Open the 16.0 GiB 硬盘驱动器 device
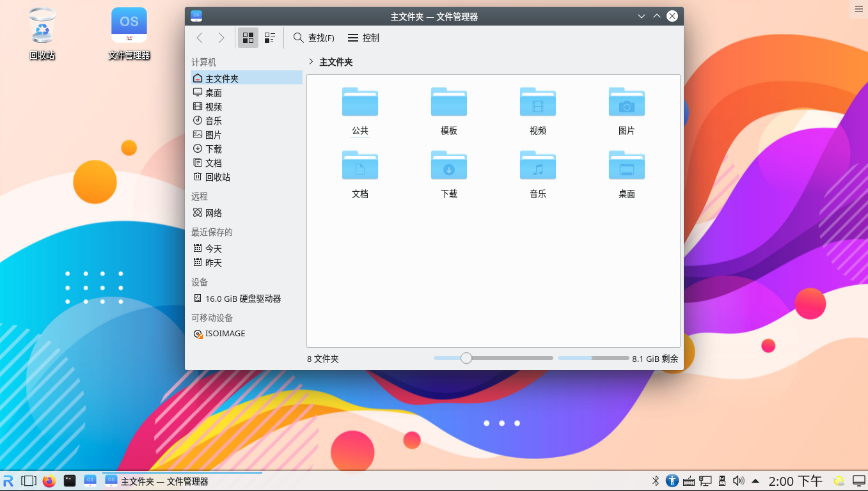The image size is (868, 491). (x=247, y=298)
